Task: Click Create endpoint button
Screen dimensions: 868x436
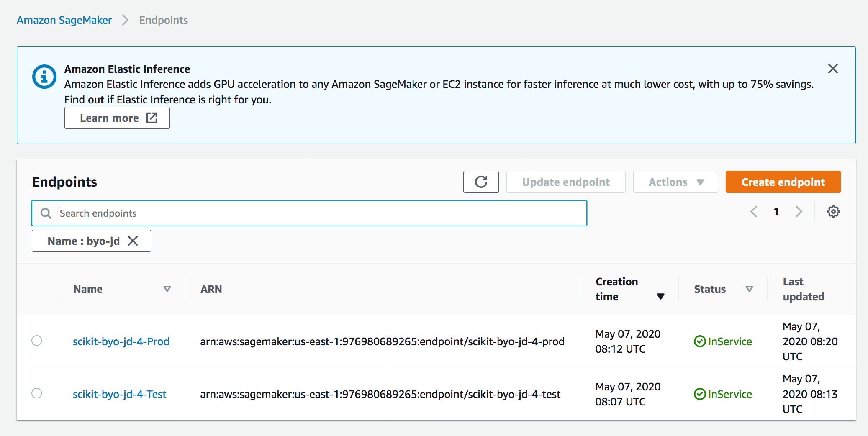Action: click(783, 182)
